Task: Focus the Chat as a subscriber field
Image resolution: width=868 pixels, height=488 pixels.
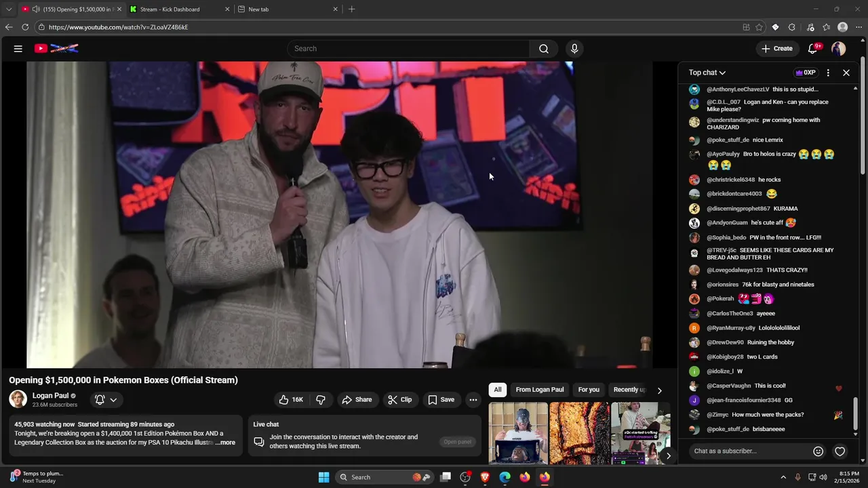Action: (x=749, y=451)
